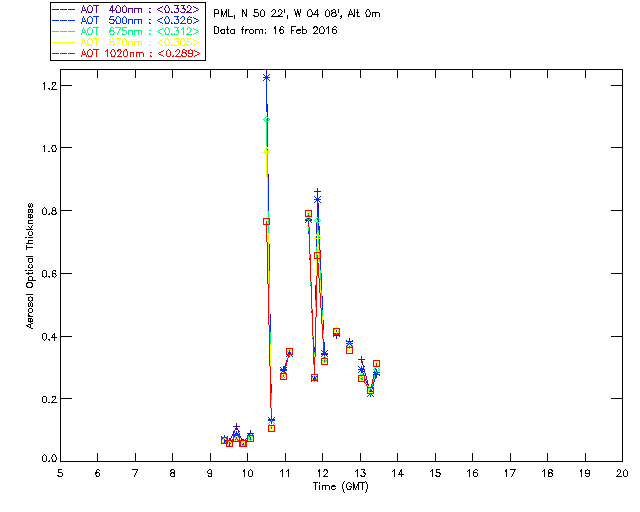Click the red square marker at 10.5 hours
Screen dimensions: 640x512
click(x=267, y=222)
